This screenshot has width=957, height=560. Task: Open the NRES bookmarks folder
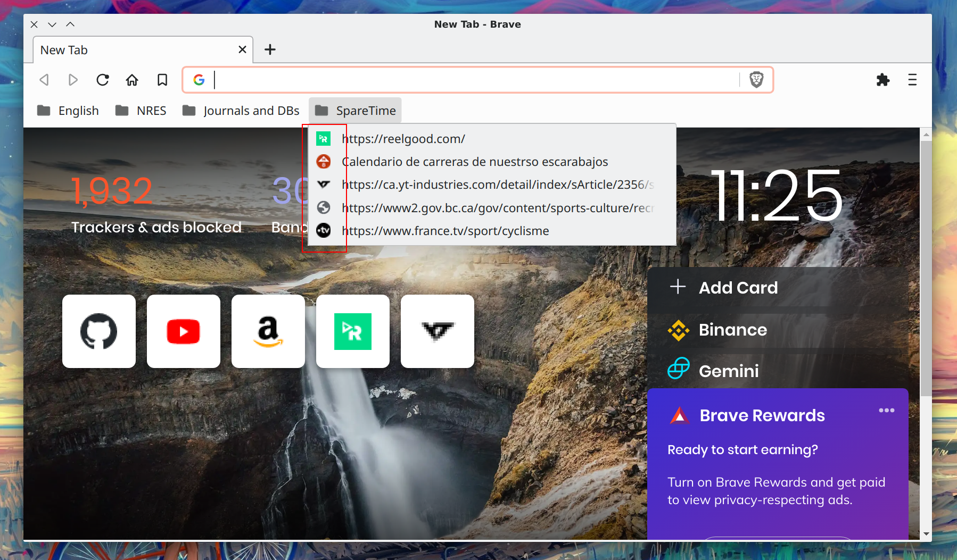pyautogui.click(x=141, y=111)
